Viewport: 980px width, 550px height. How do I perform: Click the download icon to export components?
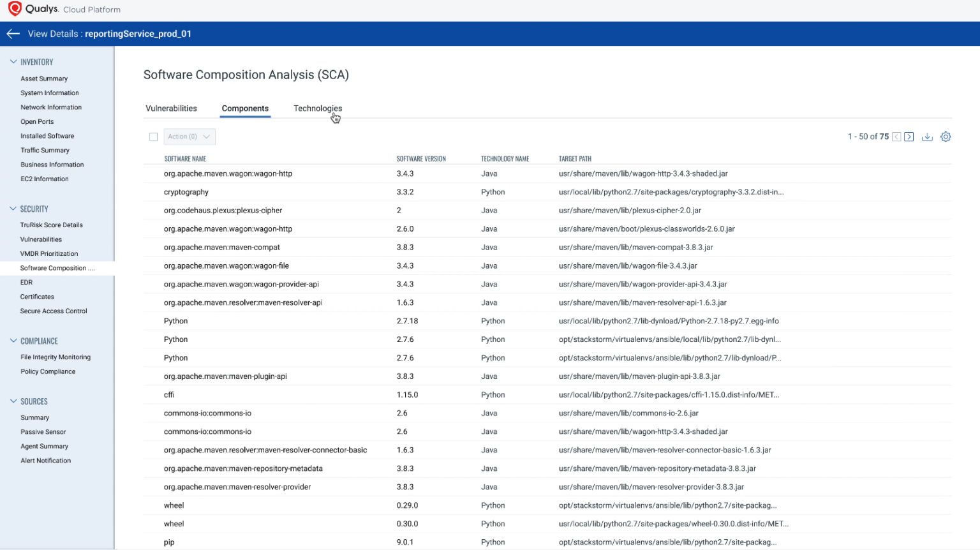(x=927, y=136)
